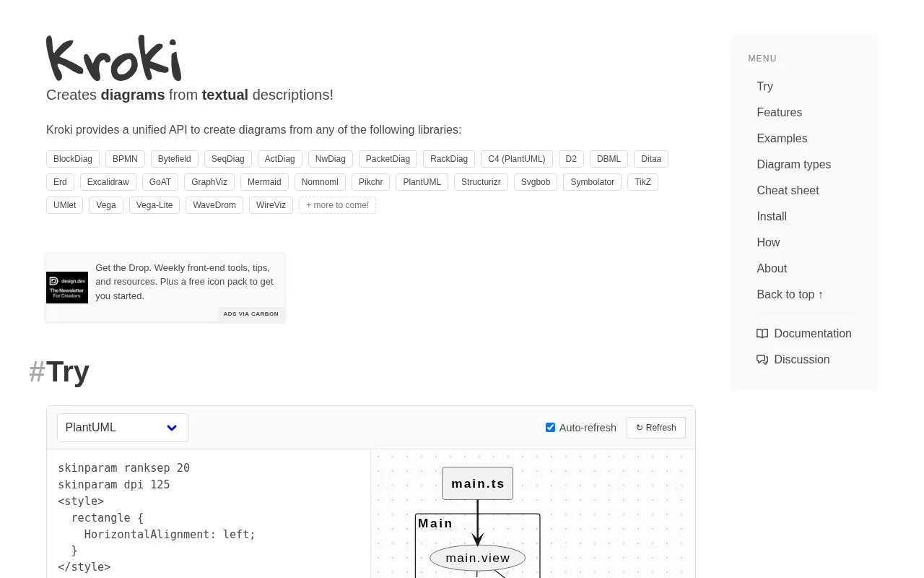Image resolution: width=924 pixels, height=578 pixels.
Task: Click the Pikchr tag
Action: 371,182
